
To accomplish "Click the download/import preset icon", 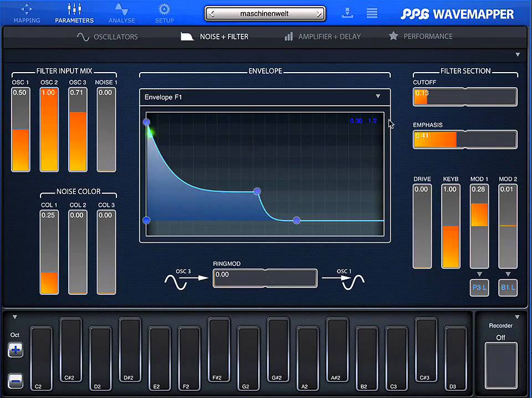I will pos(347,13).
